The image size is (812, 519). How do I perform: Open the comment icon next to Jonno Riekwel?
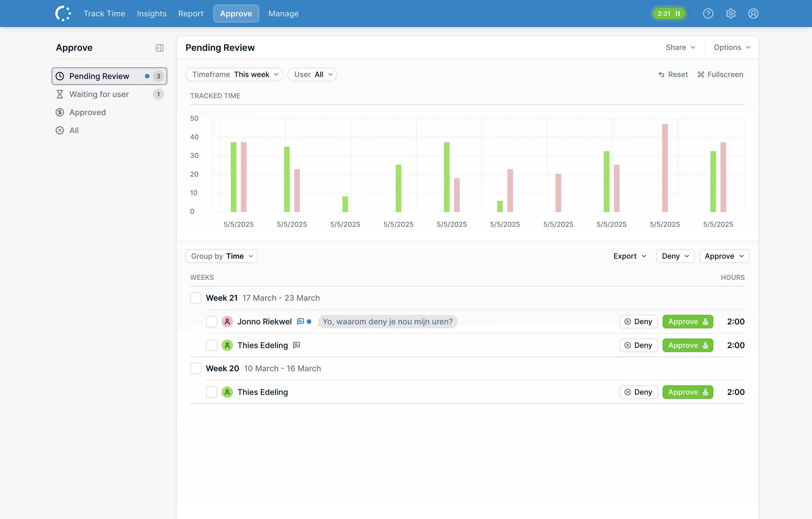tap(300, 322)
